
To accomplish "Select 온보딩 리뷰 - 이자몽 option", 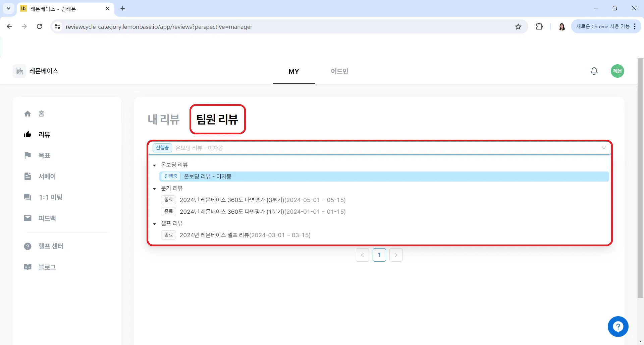I will (x=384, y=177).
